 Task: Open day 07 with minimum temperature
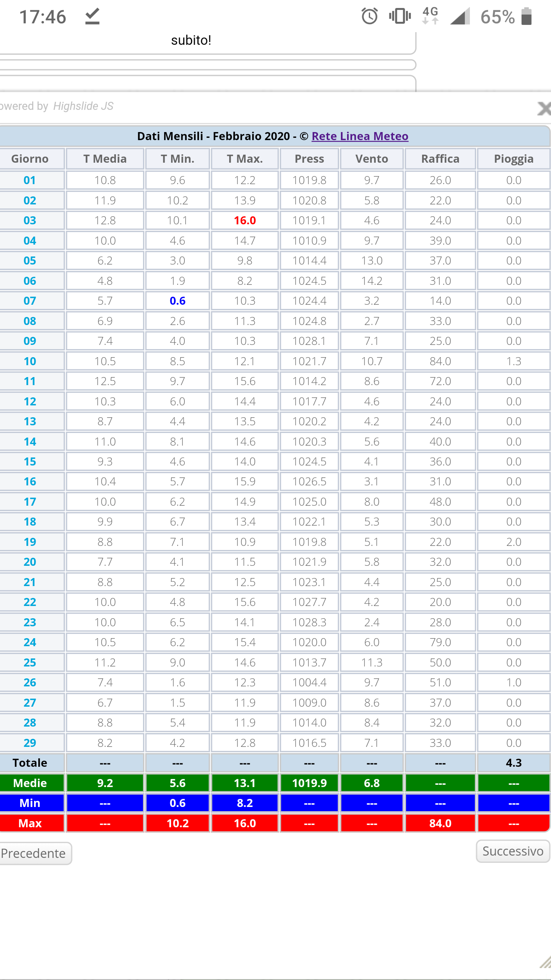[x=30, y=301]
